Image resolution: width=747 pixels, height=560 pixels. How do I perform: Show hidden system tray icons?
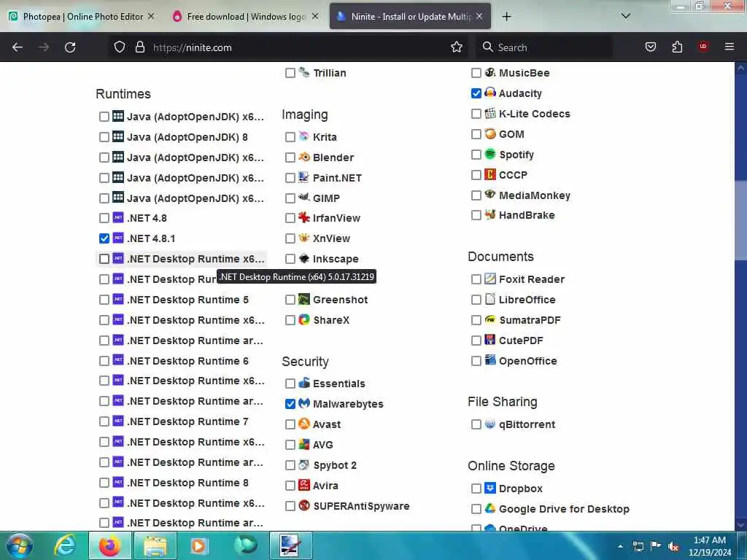pyautogui.click(x=620, y=546)
